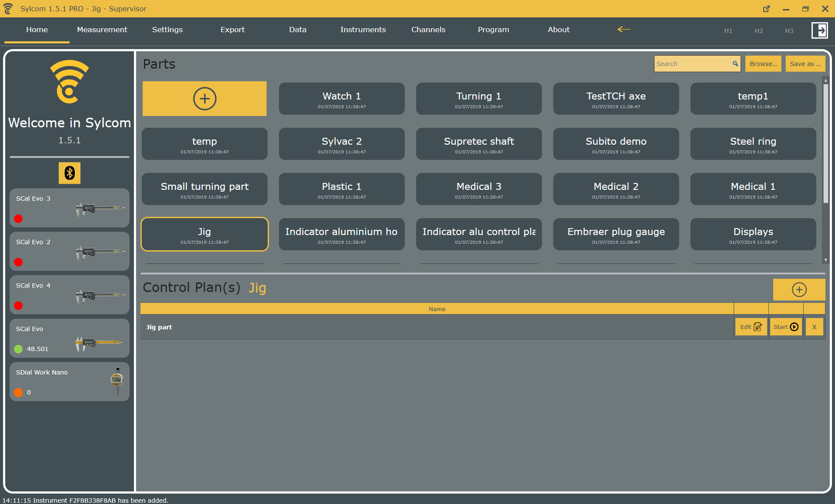Viewport: 835px width, 504px height.
Task: Click orange status dot of SDial Work Nano
Action: 18,392
